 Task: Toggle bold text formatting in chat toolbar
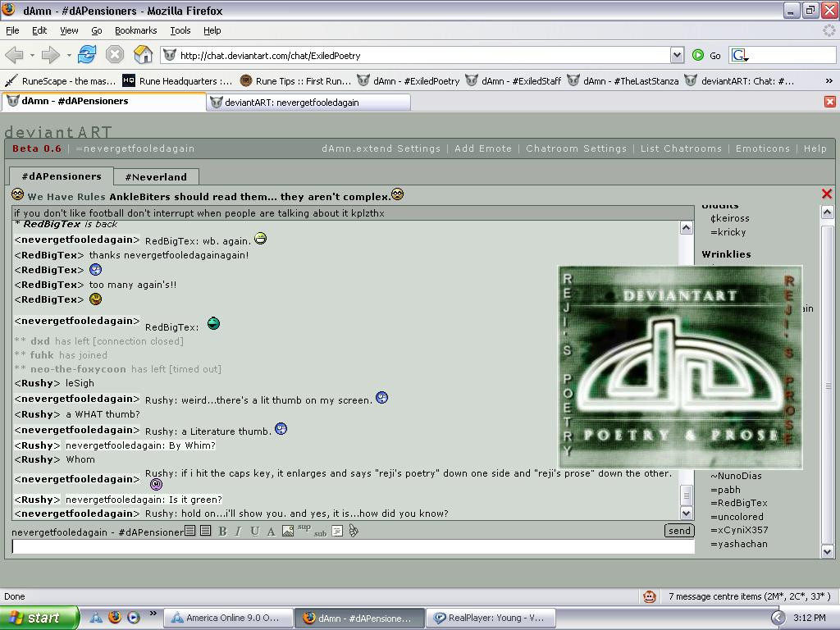pos(223,532)
